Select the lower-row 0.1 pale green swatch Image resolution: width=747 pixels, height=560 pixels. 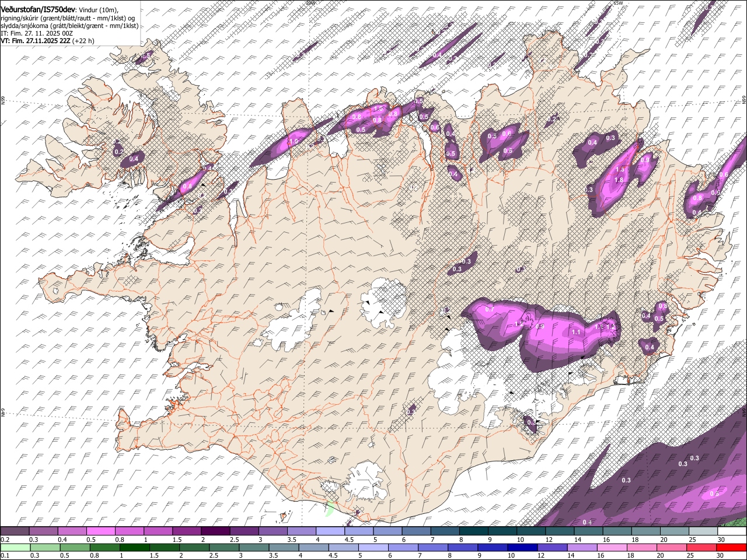coord(15,547)
